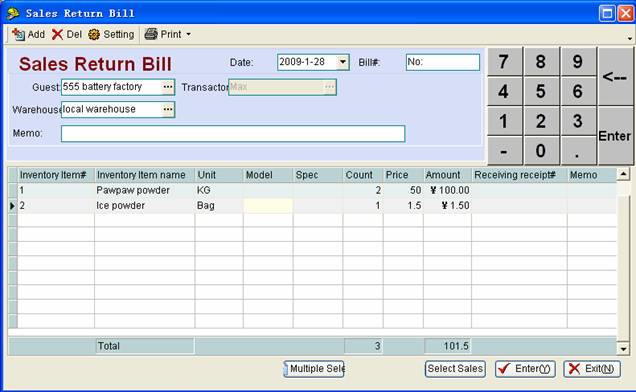Image resolution: width=636 pixels, height=392 pixels.
Task: Click the price cell showing 1.5
Action: (x=403, y=206)
